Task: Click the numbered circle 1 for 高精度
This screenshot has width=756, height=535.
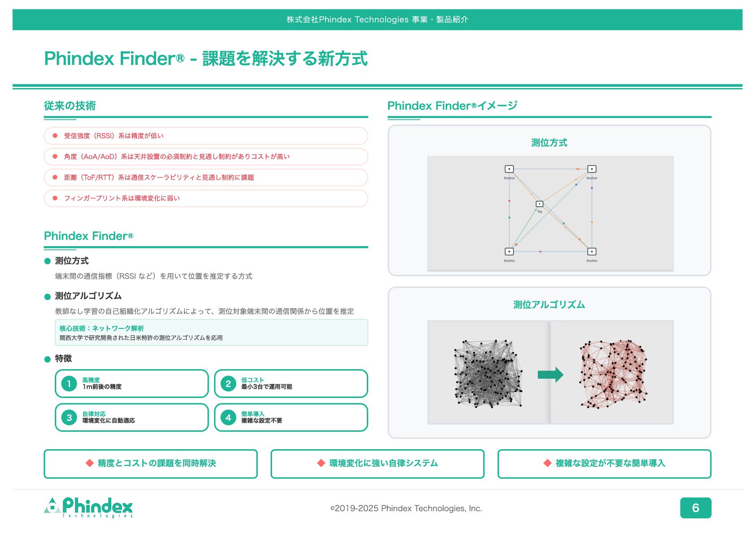Action: (x=69, y=384)
